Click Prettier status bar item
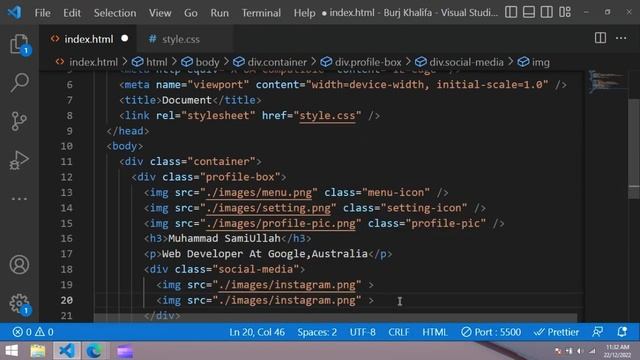The image size is (640, 360). (x=556, y=332)
